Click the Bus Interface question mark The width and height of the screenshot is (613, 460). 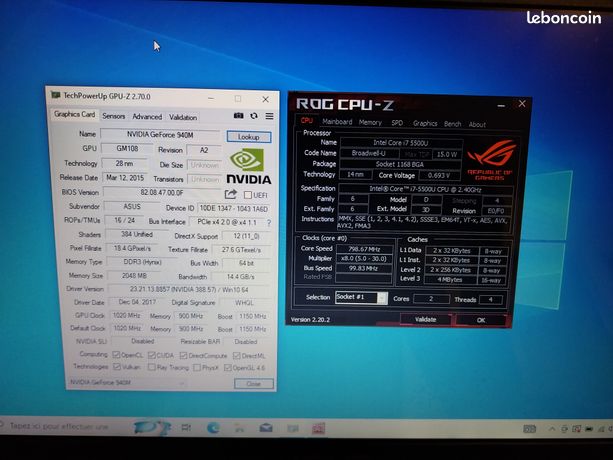[x=269, y=223]
